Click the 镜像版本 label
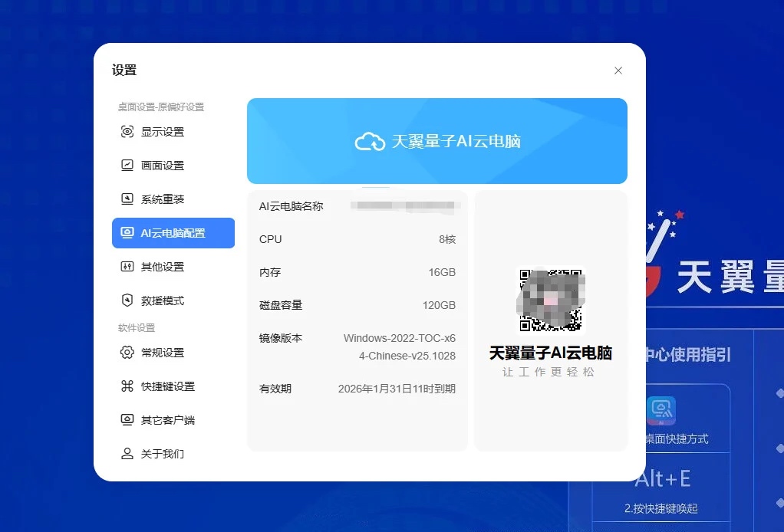This screenshot has width=784, height=532. click(281, 338)
